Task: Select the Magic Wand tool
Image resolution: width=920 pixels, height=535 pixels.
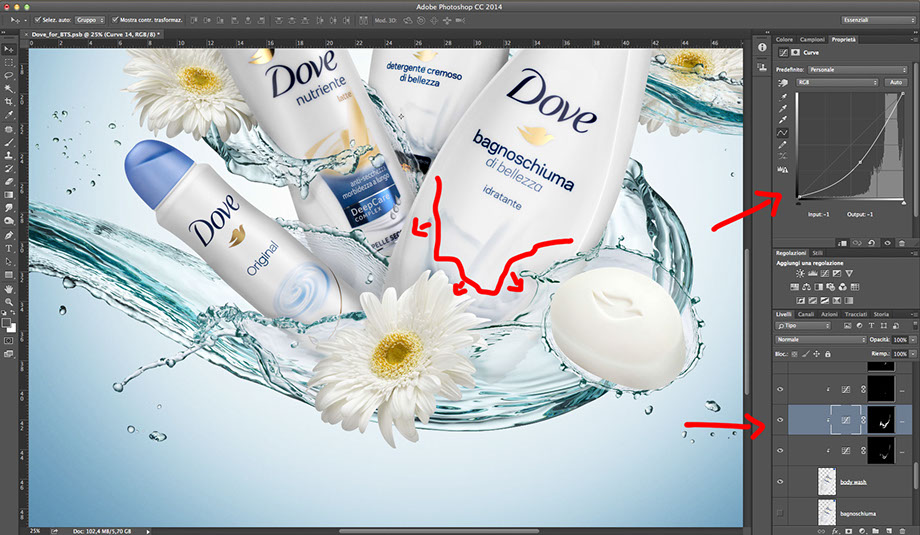Action: pyautogui.click(x=9, y=89)
